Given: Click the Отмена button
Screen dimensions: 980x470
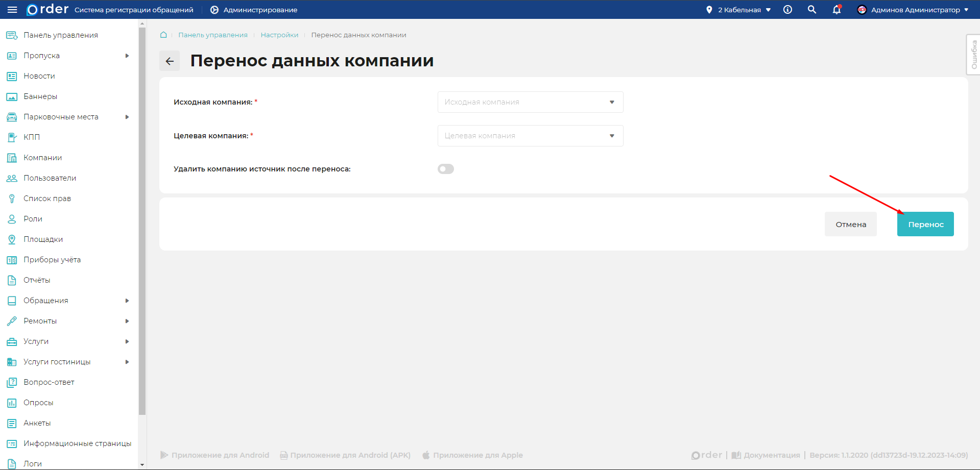Looking at the screenshot, I should point(850,224).
